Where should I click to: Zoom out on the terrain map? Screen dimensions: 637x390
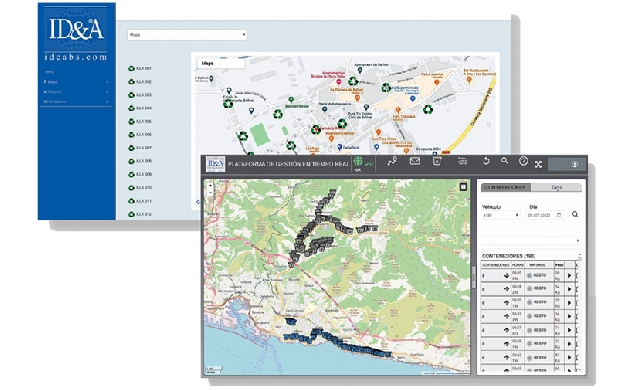pos(210,193)
